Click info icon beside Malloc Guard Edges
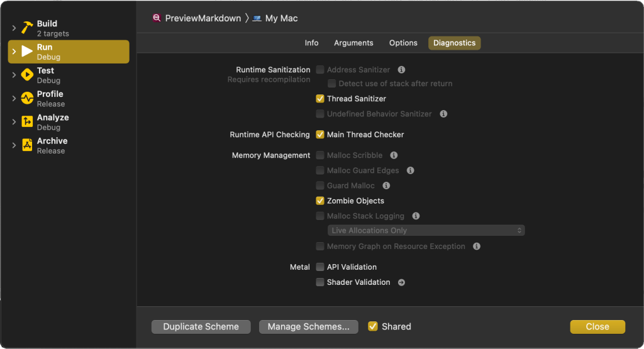This screenshot has height=349, width=644. [x=411, y=170]
